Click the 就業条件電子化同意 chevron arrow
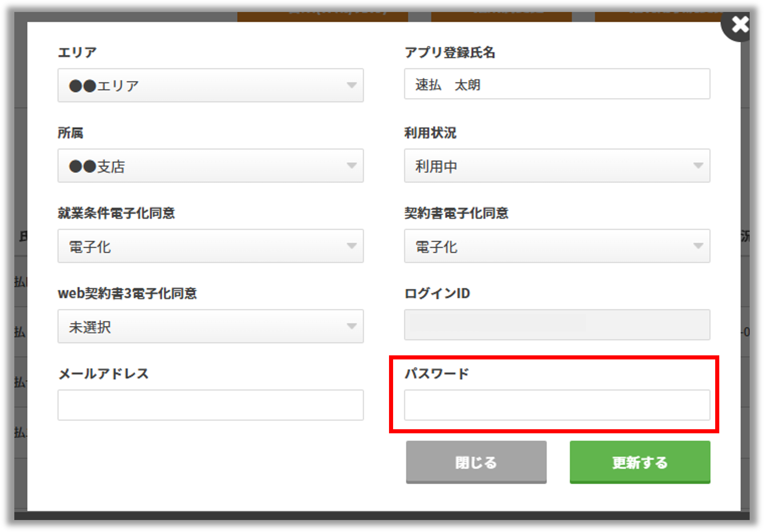The image size is (764, 532). click(352, 246)
